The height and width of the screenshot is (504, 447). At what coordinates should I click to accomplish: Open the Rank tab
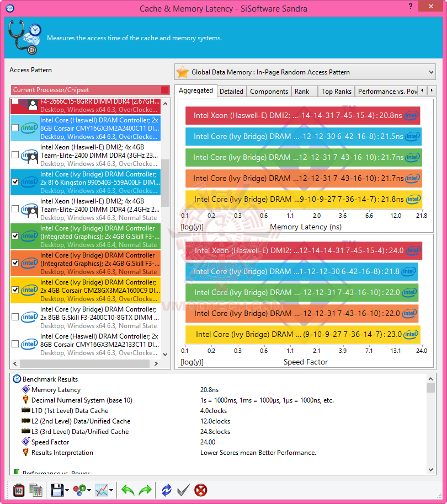[x=304, y=92]
